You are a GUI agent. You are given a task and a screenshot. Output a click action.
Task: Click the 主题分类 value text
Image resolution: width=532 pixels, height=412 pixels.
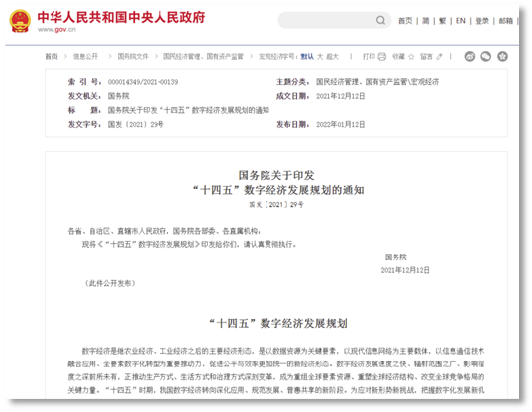pyautogui.click(x=377, y=82)
